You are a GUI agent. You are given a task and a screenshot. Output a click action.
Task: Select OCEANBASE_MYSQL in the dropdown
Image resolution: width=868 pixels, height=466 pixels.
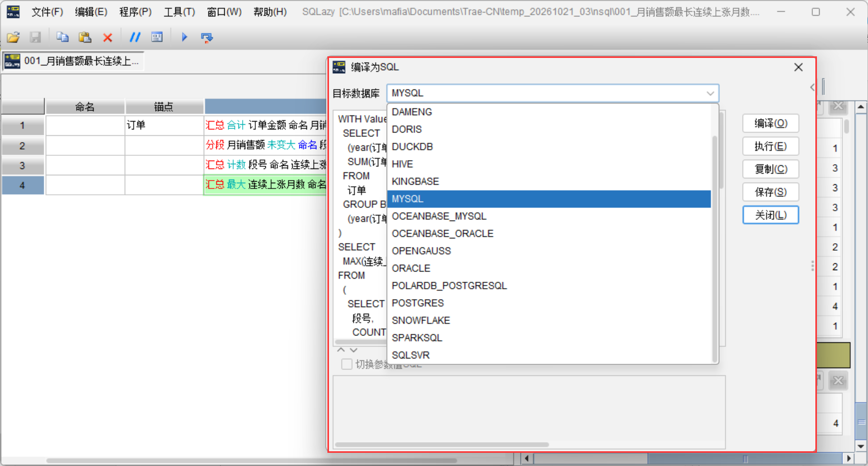point(549,216)
